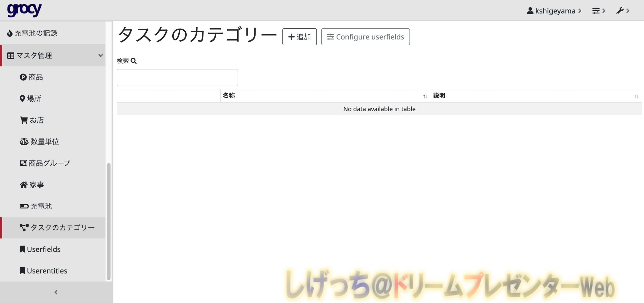The width and height of the screenshot is (644, 303).
Task: Select 数量単位 balance-scale item
Action: click(39, 142)
